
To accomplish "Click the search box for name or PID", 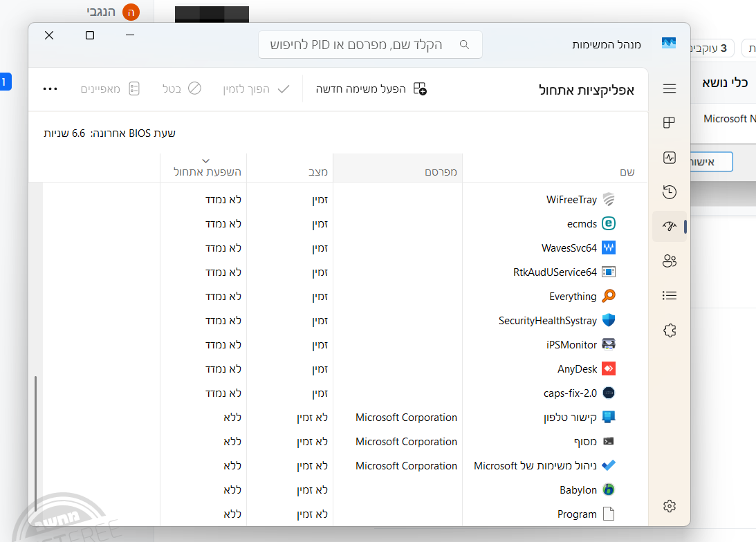I will click(x=370, y=45).
